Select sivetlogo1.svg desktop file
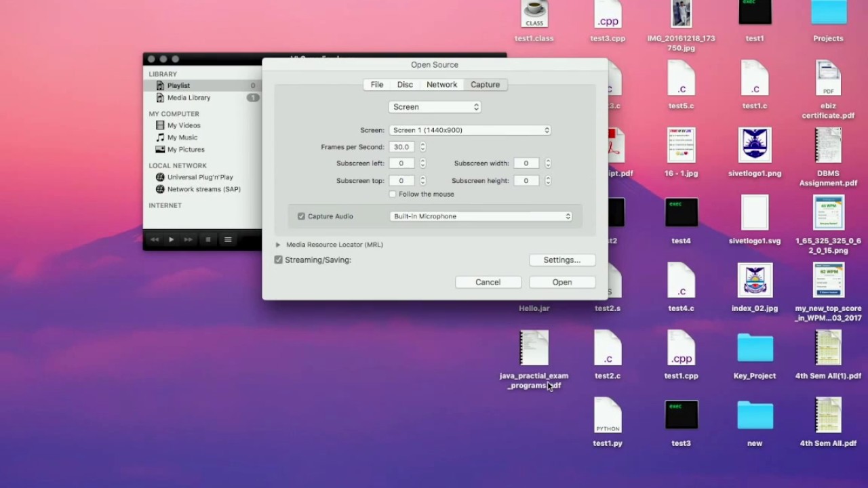 point(755,220)
